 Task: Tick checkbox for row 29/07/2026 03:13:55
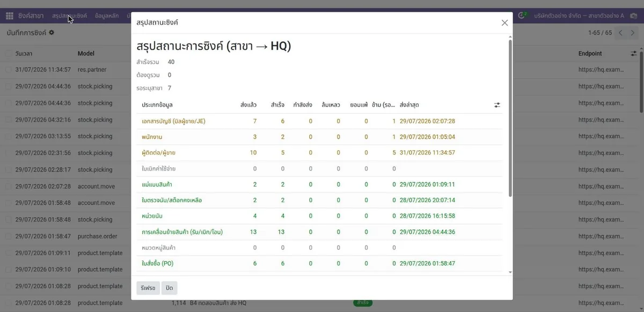[9, 136]
